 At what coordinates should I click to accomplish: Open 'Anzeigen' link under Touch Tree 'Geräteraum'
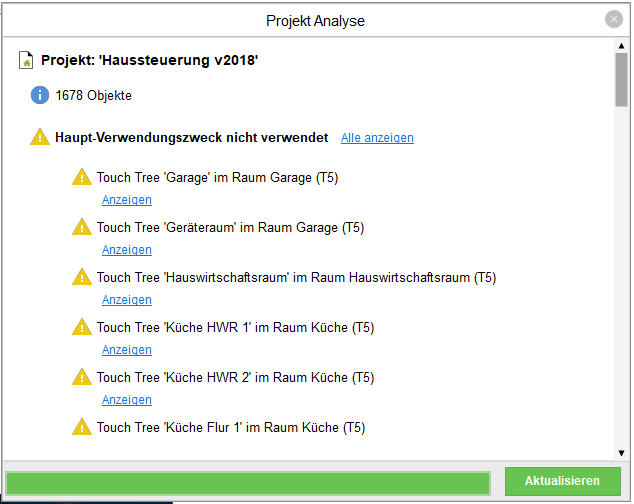pos(127,250)
